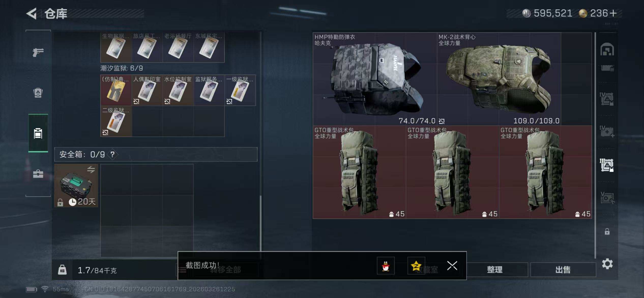Viewport: 644px width, 298px height.
Task: Close the 截图成功 notification
Action: 452,266
